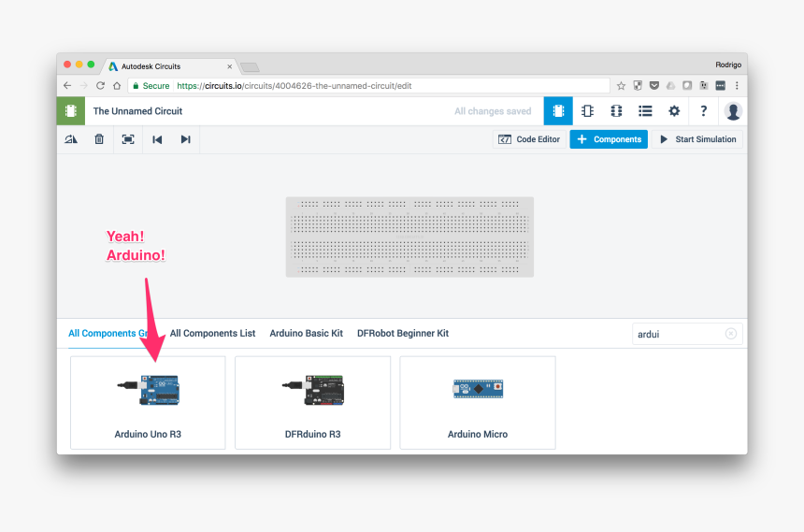Open the user profile avatar
Viewport: 804px width, 532px height.
pos(733,111)
